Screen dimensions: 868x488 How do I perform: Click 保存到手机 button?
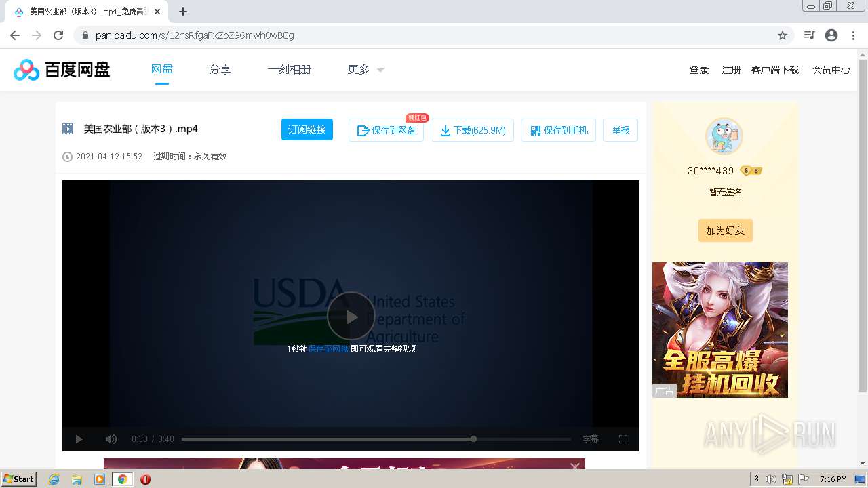(x=558, y=130)
